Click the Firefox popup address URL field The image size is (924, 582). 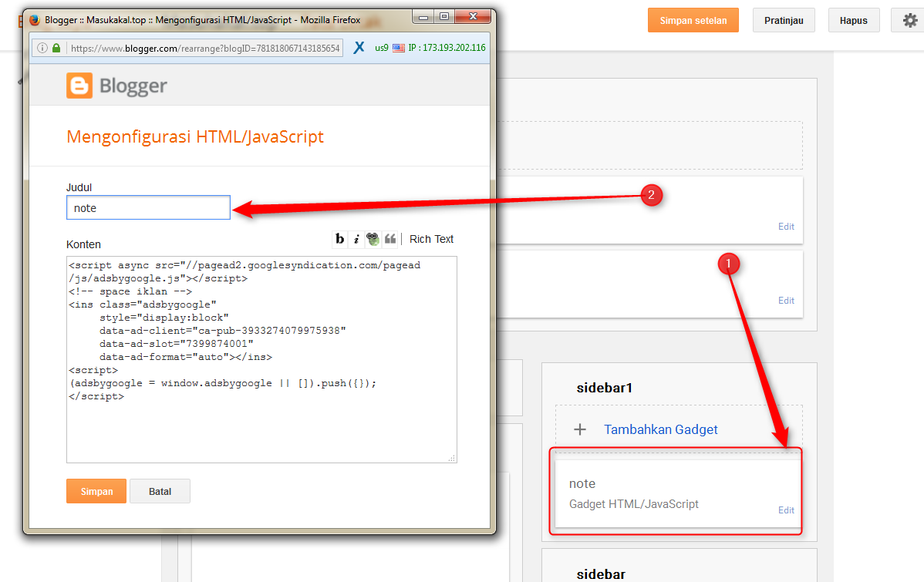(204, 48)
